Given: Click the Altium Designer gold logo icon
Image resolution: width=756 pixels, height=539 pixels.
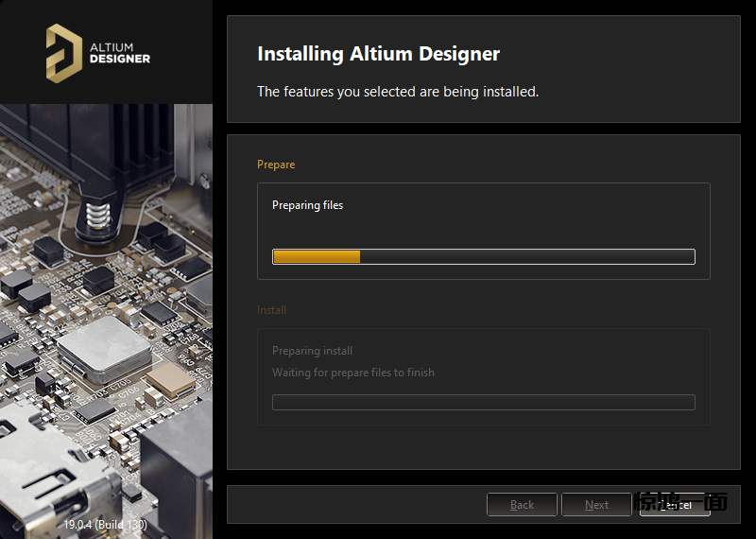Looking at the screenshot, I should [64, 51].
